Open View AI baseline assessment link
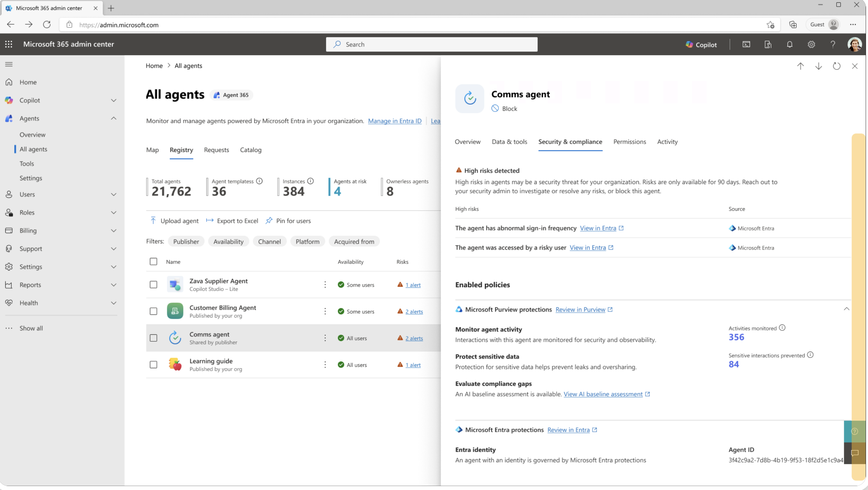Image resolution: width=868 pixels, height=490 pixels. coord(607,394)
